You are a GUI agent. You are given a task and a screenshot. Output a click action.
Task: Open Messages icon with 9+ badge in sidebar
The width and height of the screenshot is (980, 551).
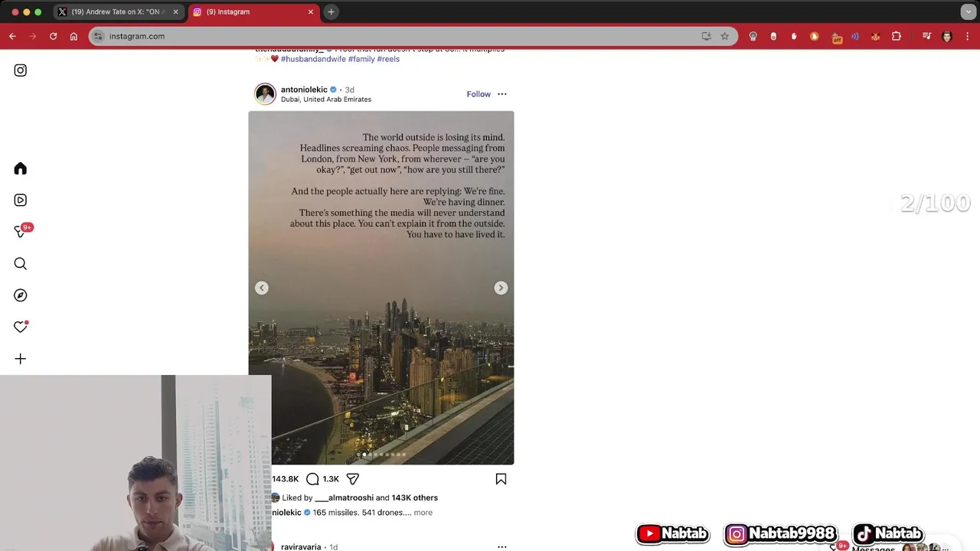(x=21, y=231)
